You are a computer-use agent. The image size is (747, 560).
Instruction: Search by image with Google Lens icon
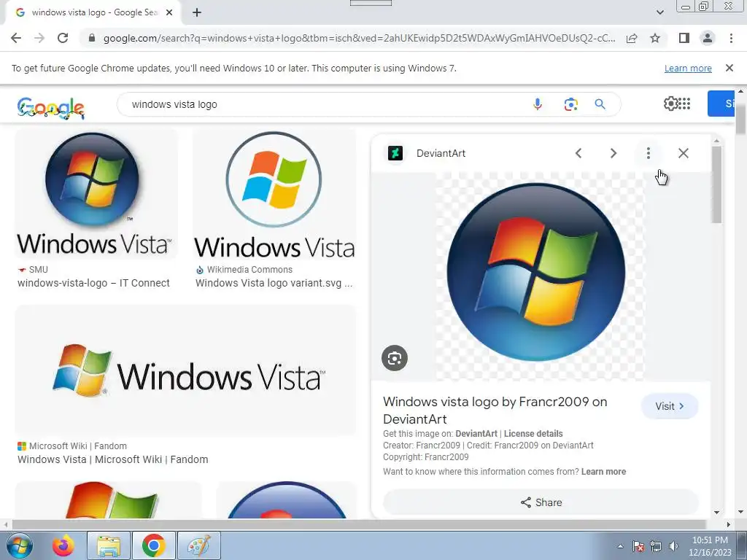click(x=570, y=104)
